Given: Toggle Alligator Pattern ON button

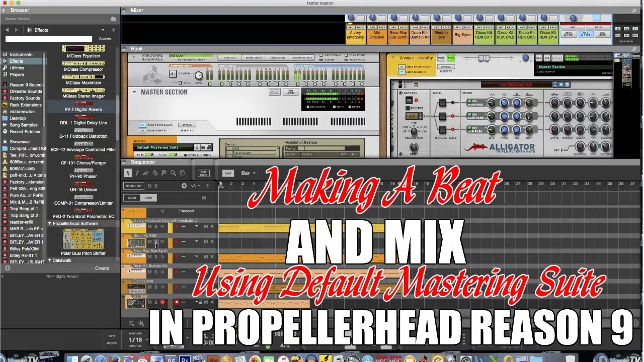Looking at the screenshot, I should click(409, 100).
